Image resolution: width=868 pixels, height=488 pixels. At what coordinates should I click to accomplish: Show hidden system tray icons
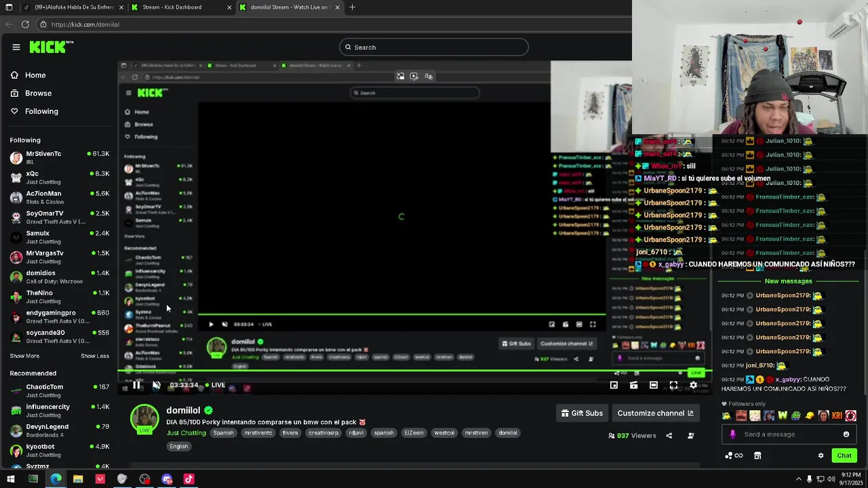tap(798, 479)
